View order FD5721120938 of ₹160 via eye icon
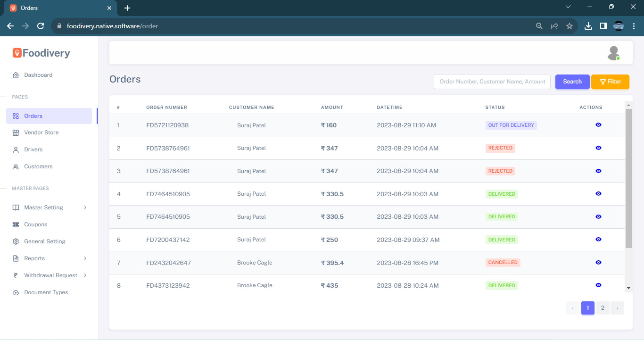Image resolution: width=644 pixels, height=340 pixels. coord(598,125)
